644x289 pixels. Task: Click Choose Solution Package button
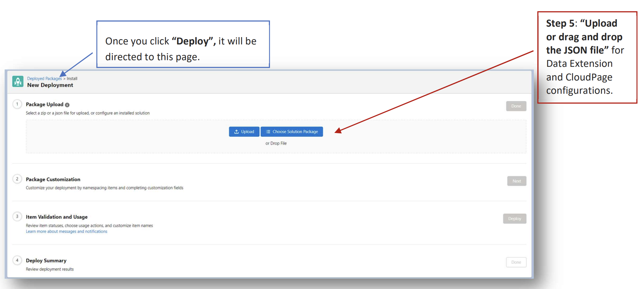tap(292, 132)
